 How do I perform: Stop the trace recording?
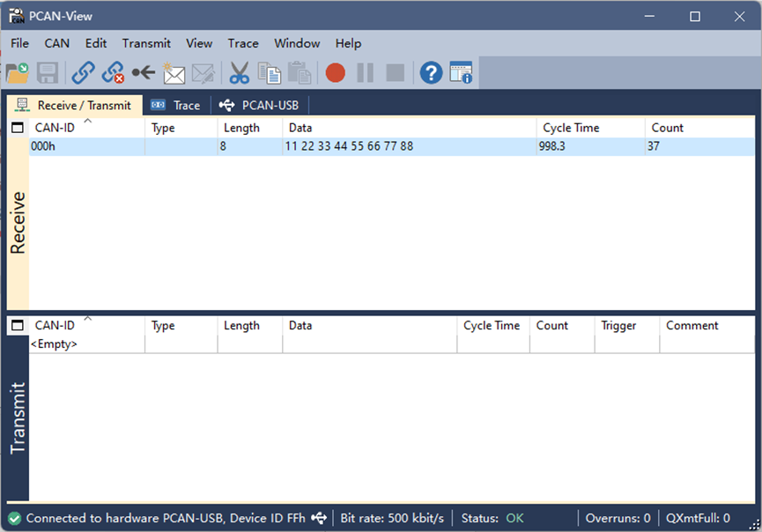click(x=395, y=73)
